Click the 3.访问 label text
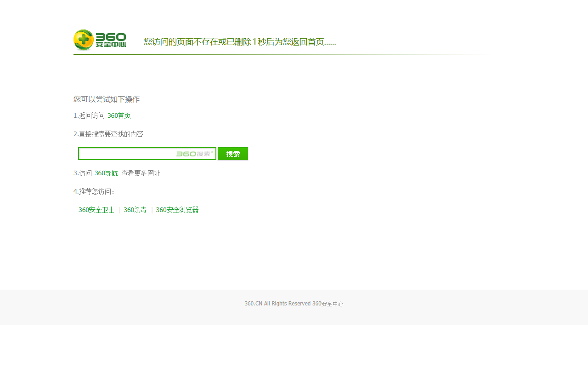Viewport: 588px width, 368px height. (83, 173)
